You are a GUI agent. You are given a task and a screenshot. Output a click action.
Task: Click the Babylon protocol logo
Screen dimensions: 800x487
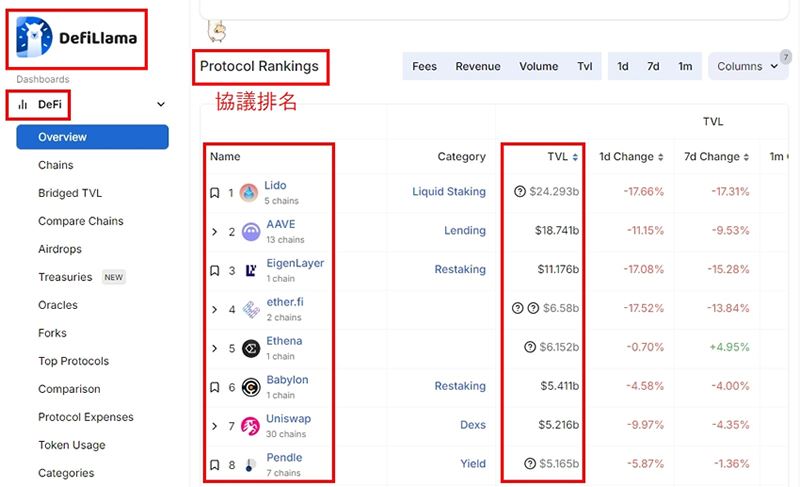[x=251, y=387]
